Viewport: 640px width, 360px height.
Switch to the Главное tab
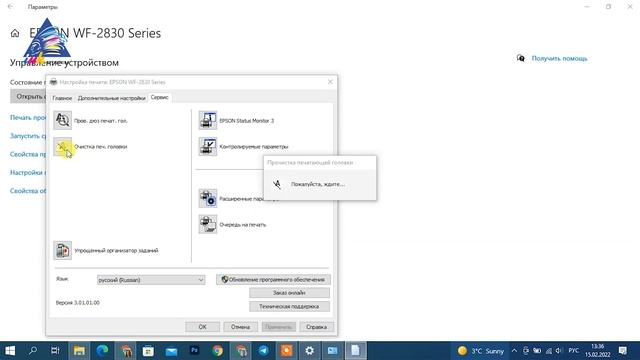[x=62, y=98]
